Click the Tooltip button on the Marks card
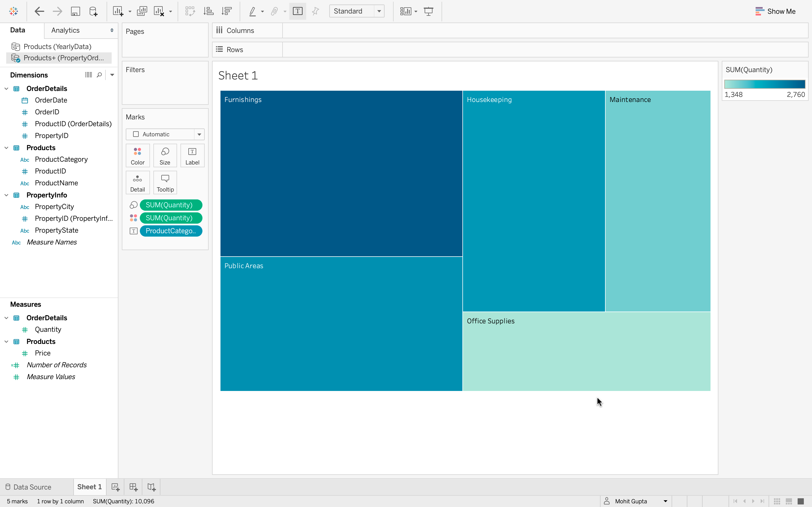Viewport: 812px width, 507px height. [x=165, y=183]
